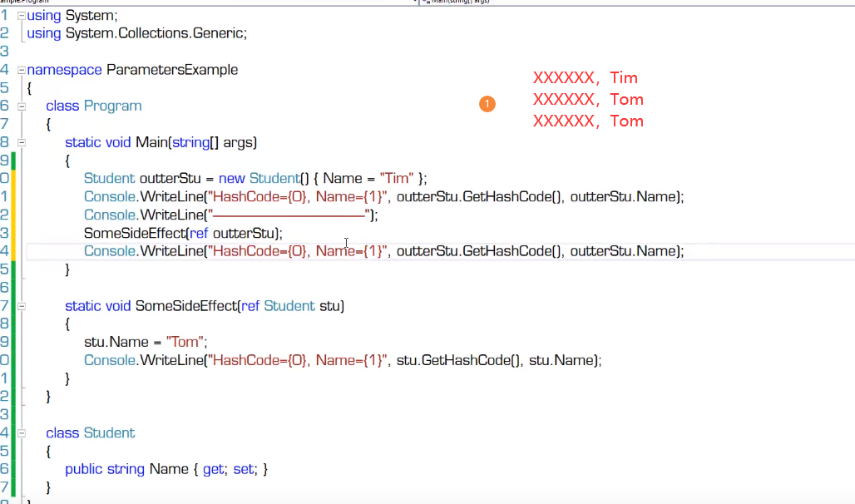Click 'outterStu' in the Student declaration line

(171, 178)
